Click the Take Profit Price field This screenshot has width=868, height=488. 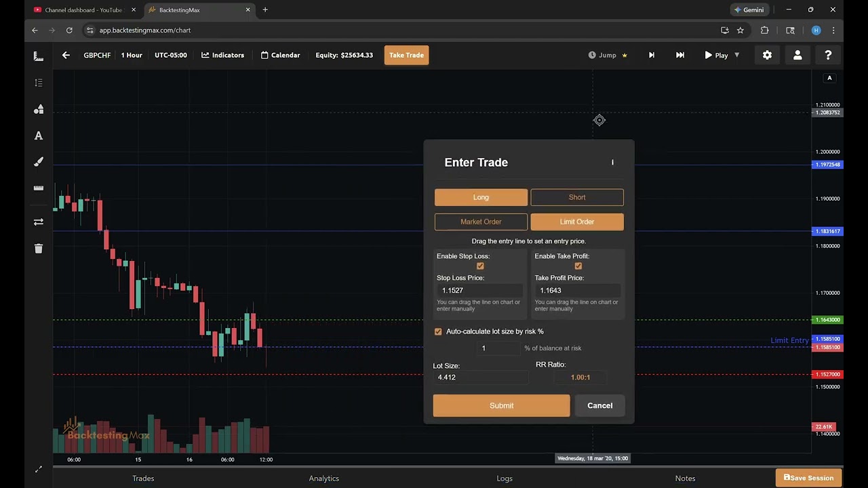tap(577, 290)
